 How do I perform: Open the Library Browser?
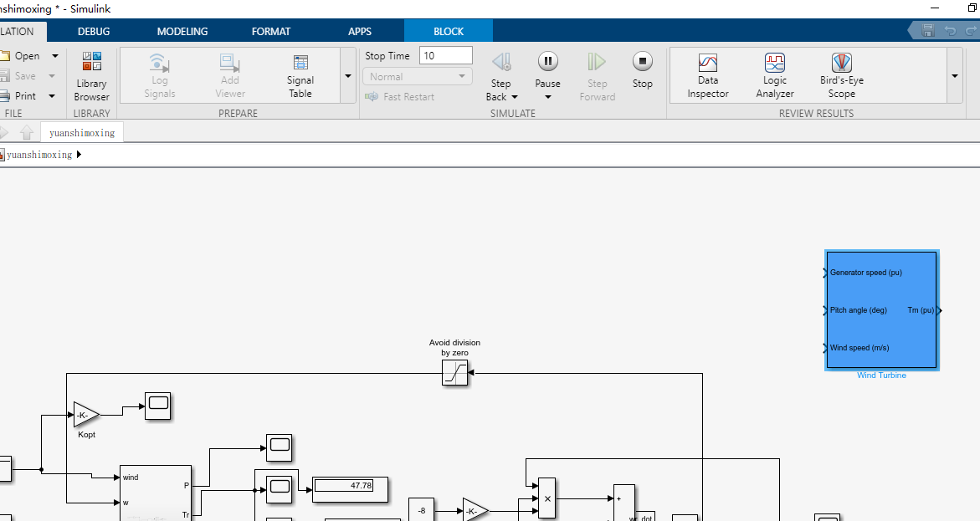pos(90,75)
